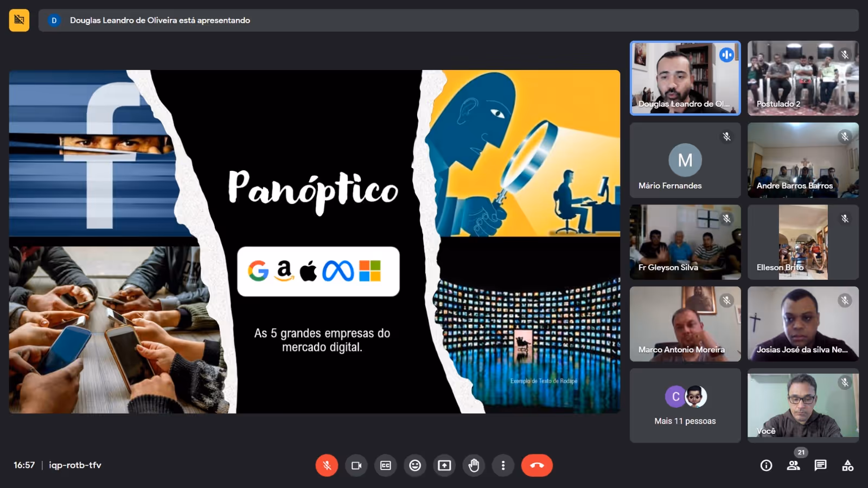868x488 pixels.
Task: Toggle the camera button
Action: click(x=356, y=465)
